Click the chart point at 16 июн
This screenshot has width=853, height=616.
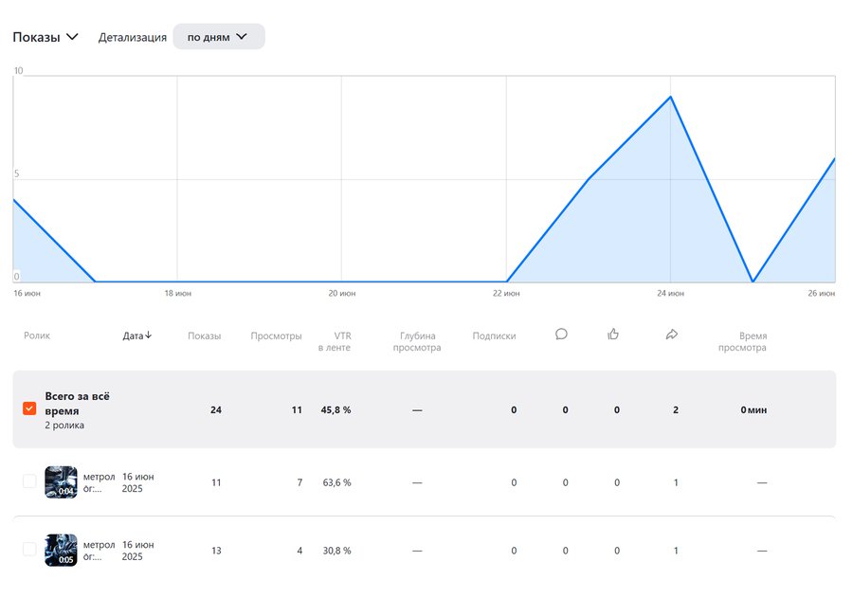(x=14, y=199)
